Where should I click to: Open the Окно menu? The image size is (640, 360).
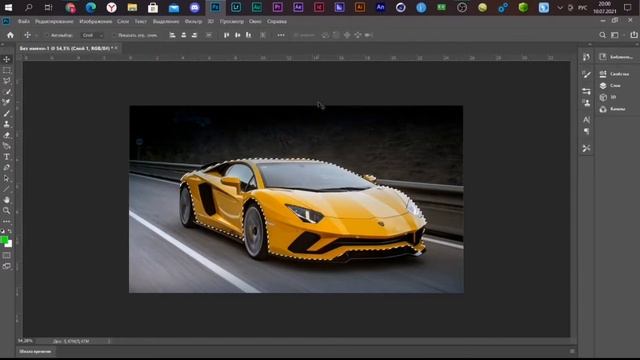tap(255, 21)
